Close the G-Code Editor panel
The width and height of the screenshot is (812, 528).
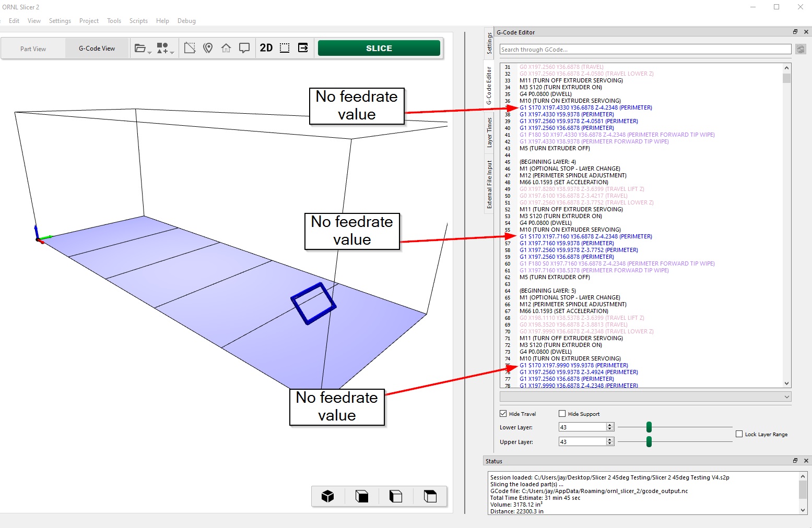[806, 32]
